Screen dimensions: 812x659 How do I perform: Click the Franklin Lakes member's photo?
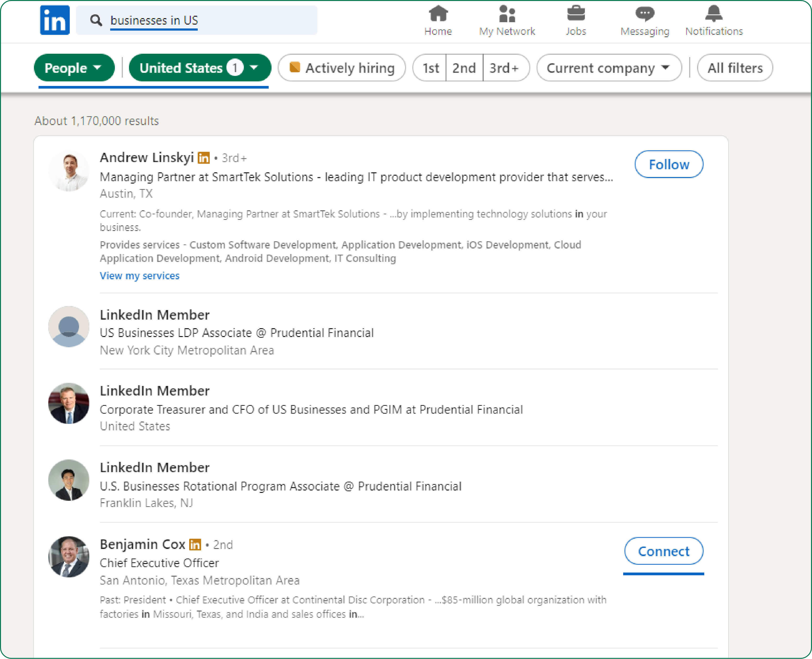pyautogui.click(x=69, y=480)
